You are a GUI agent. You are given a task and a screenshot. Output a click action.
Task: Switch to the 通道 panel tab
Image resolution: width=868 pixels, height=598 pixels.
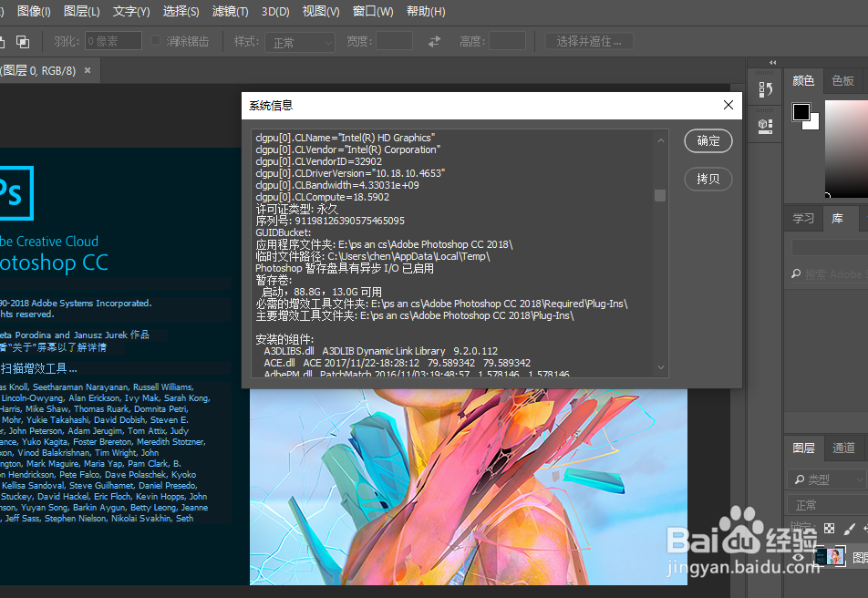[x=843, y=448]
